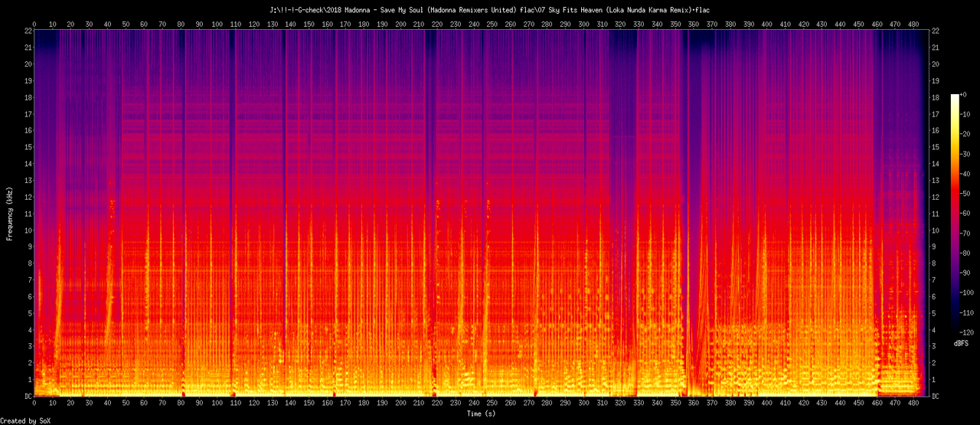This screenshot has height=425, width=980.
Task: Click the "22" tick on the left frequency axis
Action: [x=27, y=30]
